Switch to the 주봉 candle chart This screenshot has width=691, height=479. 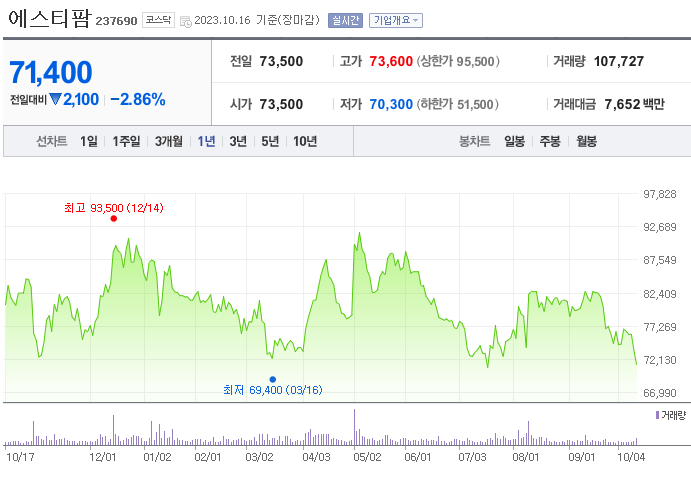(x=550, y=141)
